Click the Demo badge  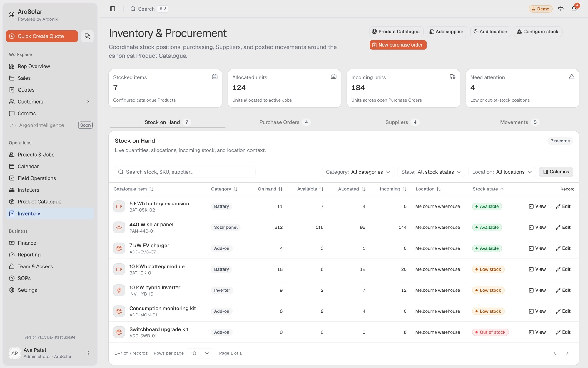[540, 9]
